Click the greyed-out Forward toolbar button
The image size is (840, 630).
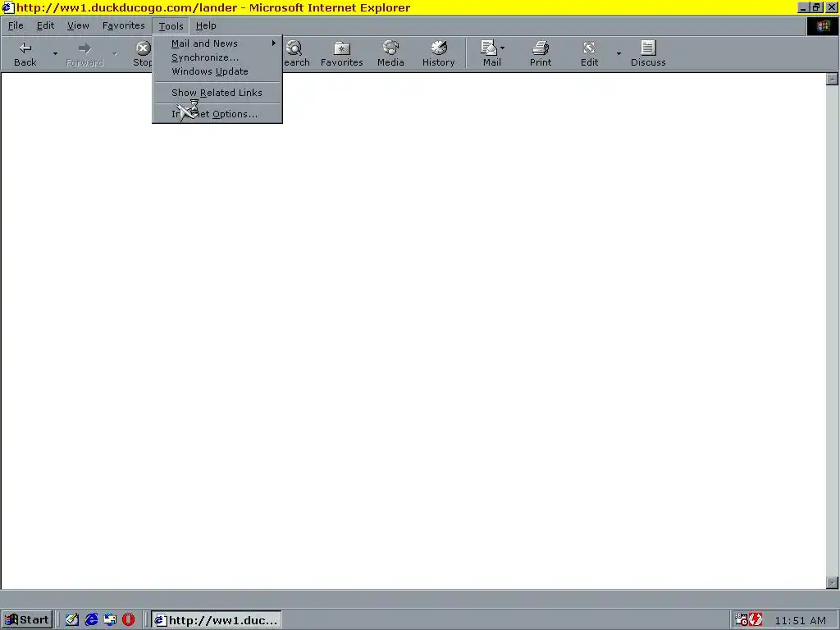pyautogui.click(x=84, y=53)
